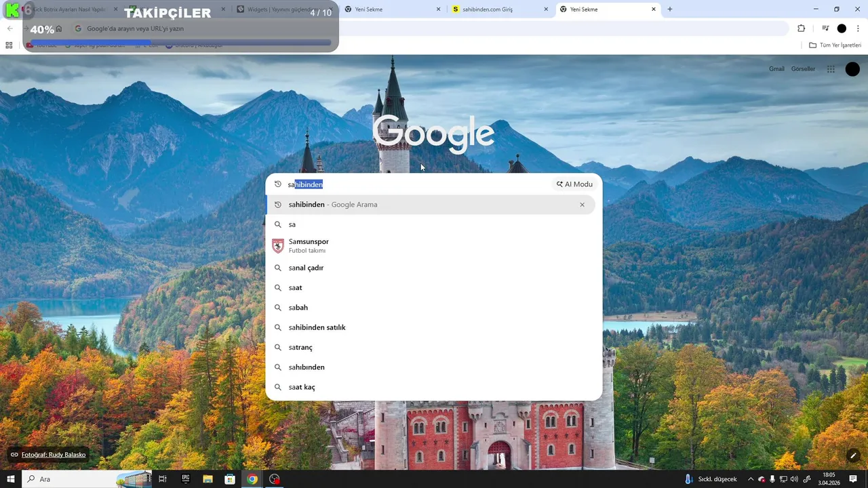
Task: Open a new tab with plus button
Action: click(670, 9)
